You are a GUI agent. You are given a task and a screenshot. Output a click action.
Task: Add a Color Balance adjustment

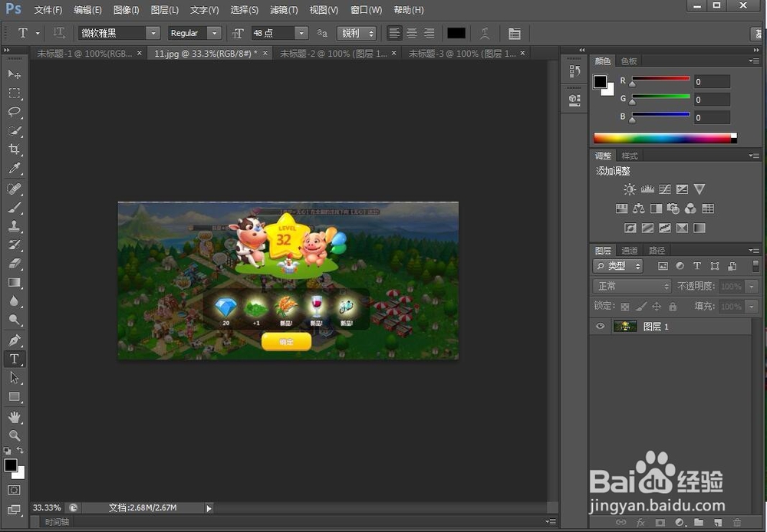click(638, 209)
